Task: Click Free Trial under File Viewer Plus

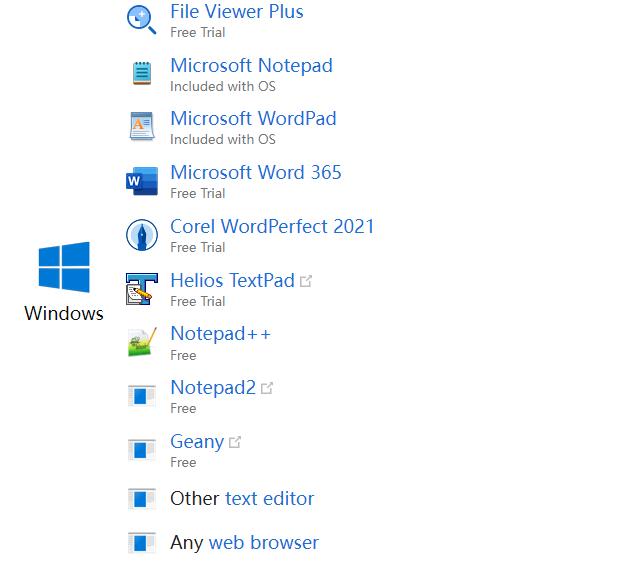Action: point(198,32)
